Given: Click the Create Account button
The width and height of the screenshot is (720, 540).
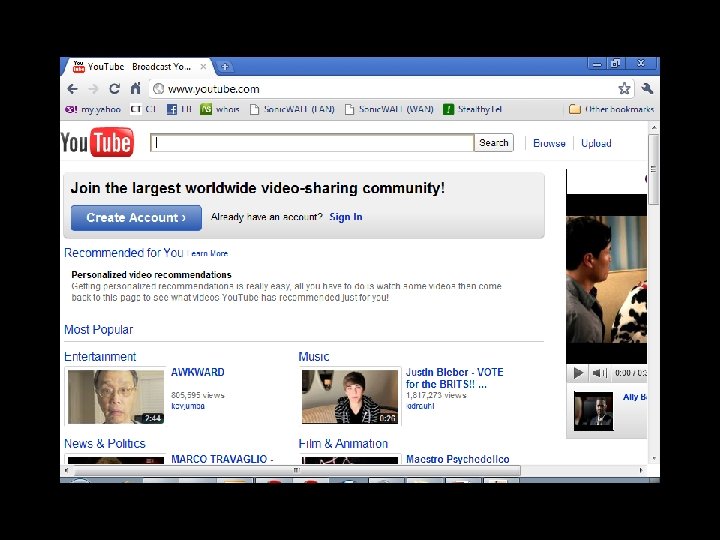Looking at the screenshot, I should click(x=136, y=218).
